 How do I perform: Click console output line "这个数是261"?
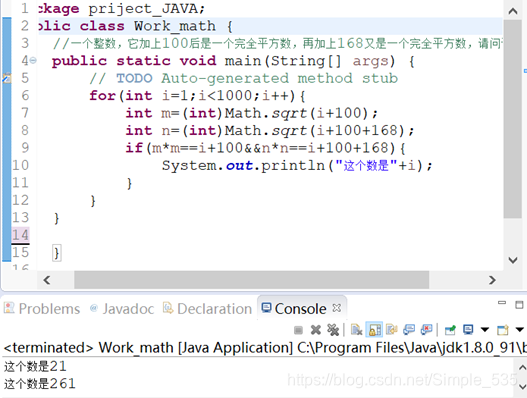(40, 384)
